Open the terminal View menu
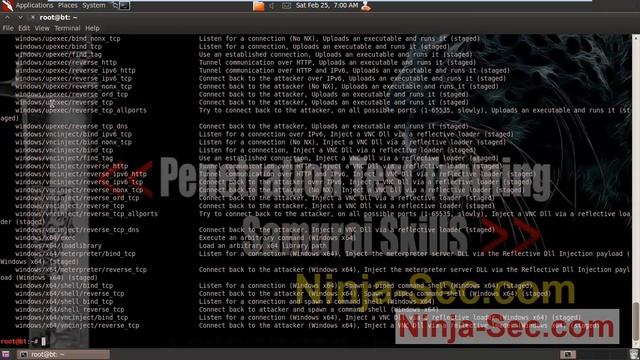 [42, 28]
